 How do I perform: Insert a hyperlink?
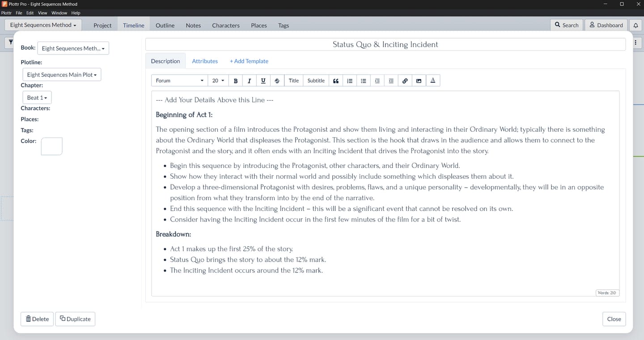tap(405, 80)
